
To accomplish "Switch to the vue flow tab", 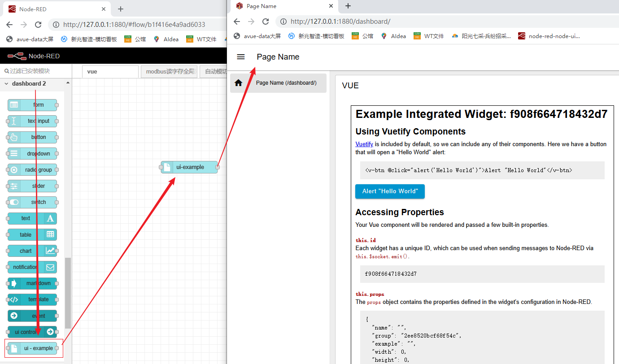I will coord(110,72).
